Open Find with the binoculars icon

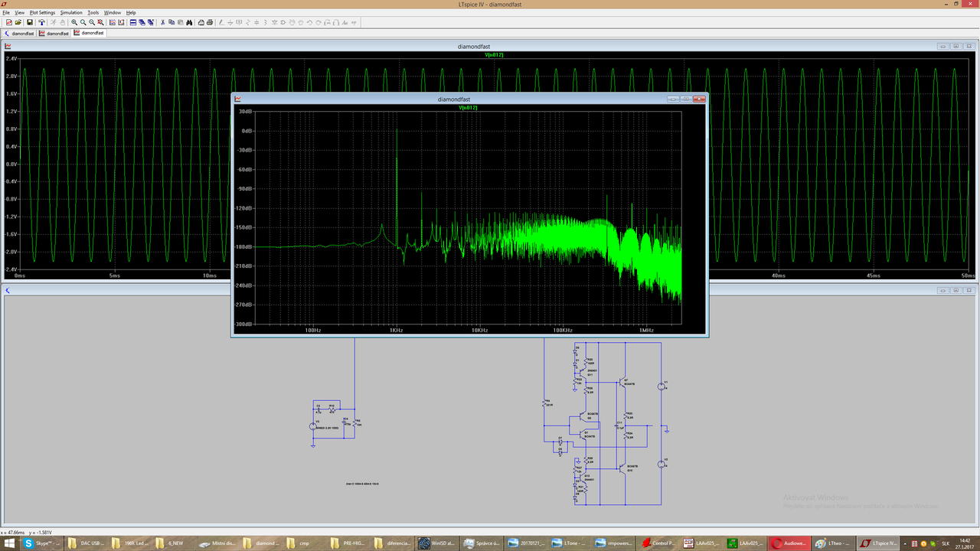tap(188, 23)
